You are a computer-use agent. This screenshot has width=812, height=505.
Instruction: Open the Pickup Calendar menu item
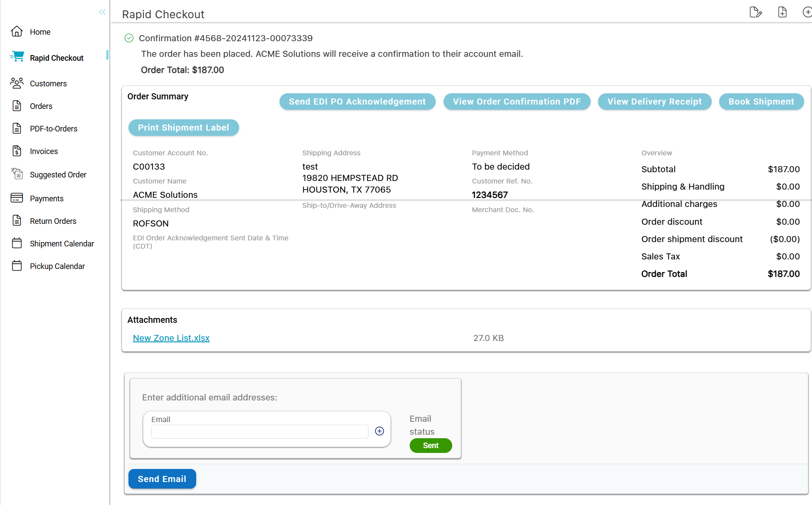pyautogui.click(x=57, y=266)
